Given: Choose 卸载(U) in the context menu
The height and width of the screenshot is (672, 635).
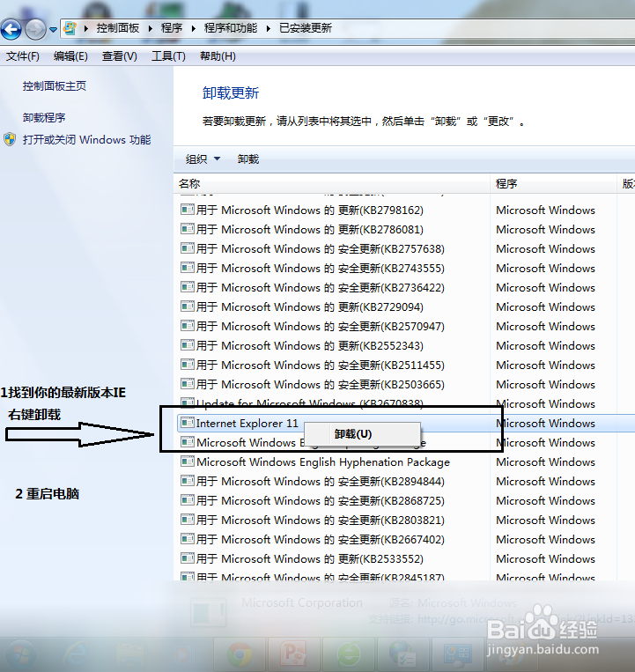Looking at the screenshot, I should click(362, 434).
